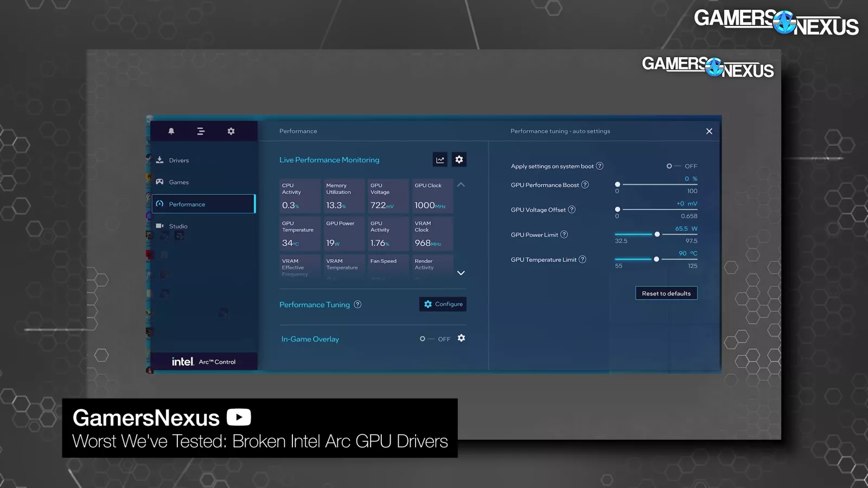
Task: Open the Drivers section
Action: [178, 160]
